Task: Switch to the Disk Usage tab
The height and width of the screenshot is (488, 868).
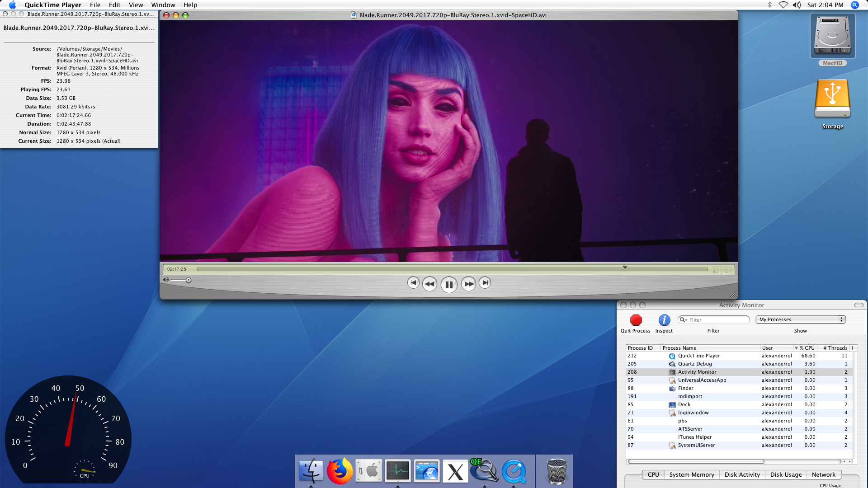Action: 786,474
